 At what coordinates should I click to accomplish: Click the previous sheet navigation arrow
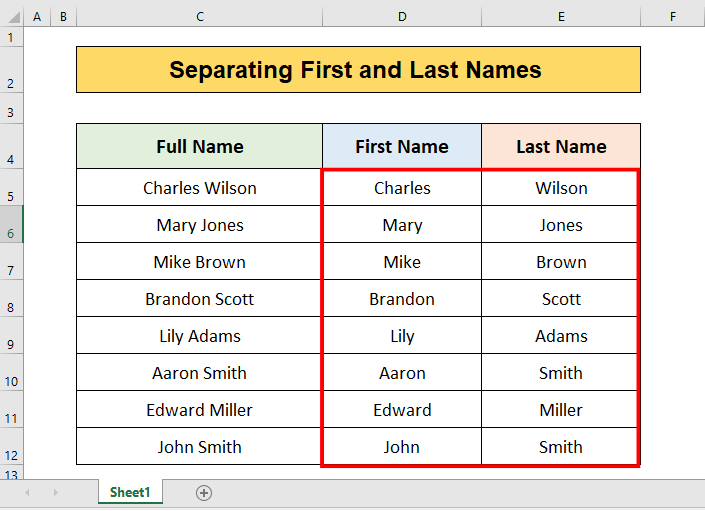click(27, 492)
